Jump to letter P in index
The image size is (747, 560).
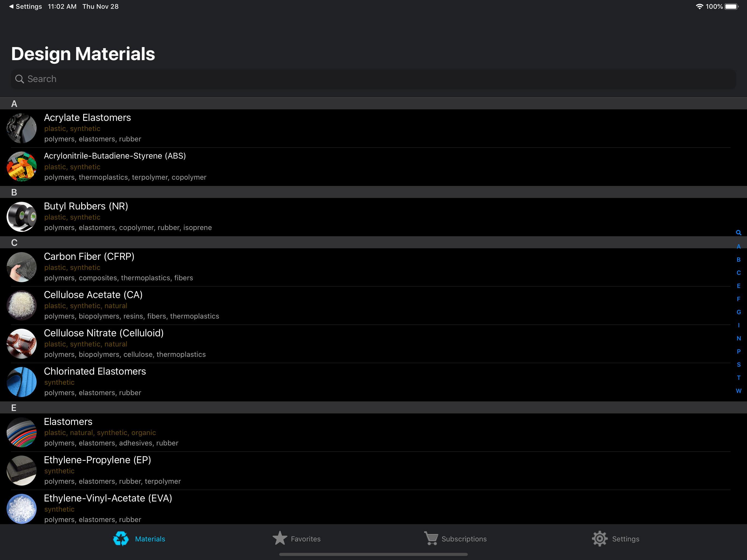click(738, 352)
